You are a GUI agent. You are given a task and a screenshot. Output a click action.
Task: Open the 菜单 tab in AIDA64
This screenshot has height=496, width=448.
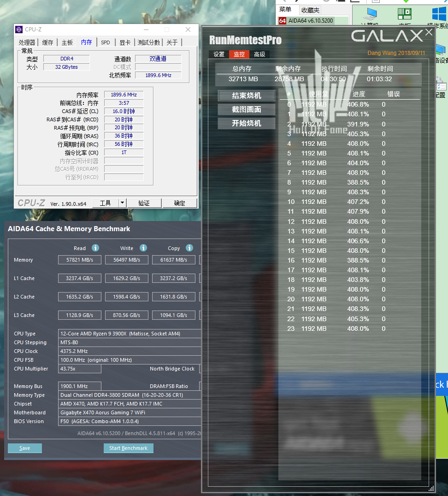pyautogui.click(x=285, y=10)
